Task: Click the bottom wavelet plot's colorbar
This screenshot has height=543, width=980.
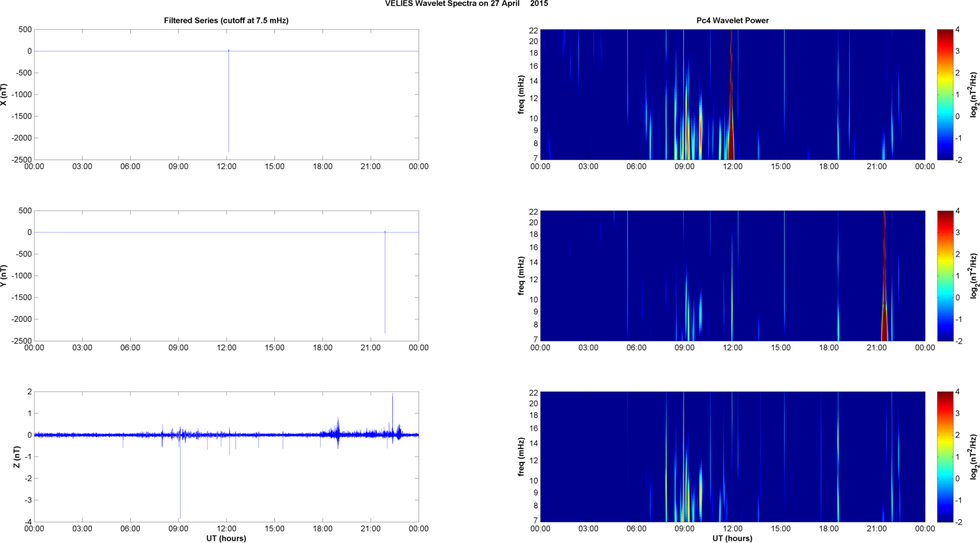Action: 945,457
